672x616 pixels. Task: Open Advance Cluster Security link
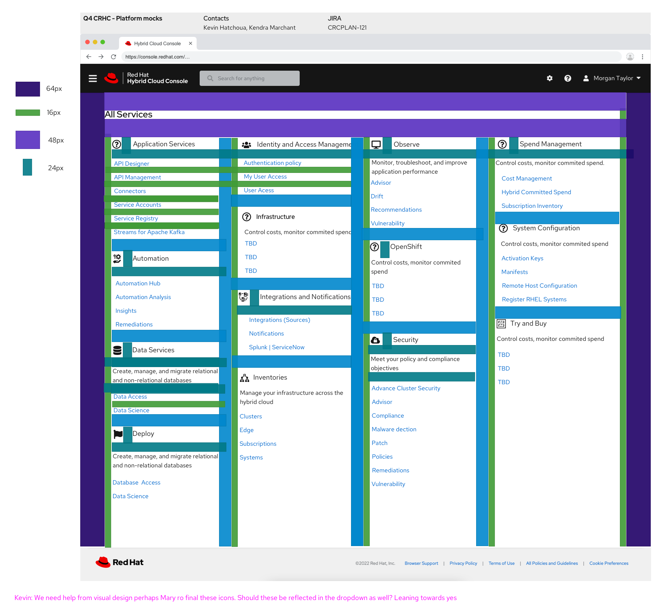pos(406,388)
